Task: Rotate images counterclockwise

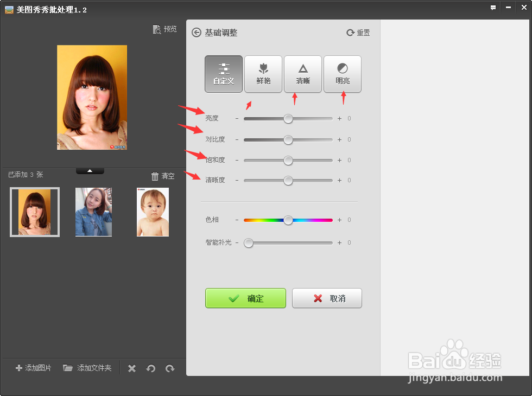Action: point(151,368)
